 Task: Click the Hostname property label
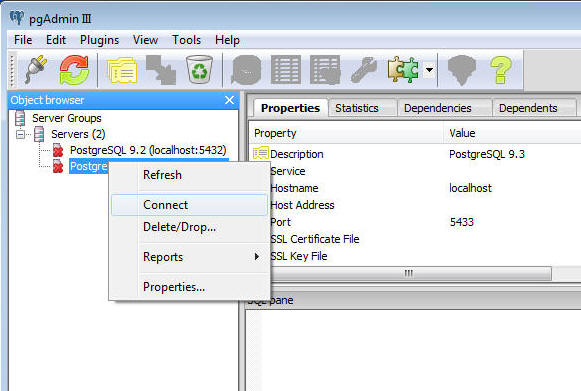[x=294, y=188]
